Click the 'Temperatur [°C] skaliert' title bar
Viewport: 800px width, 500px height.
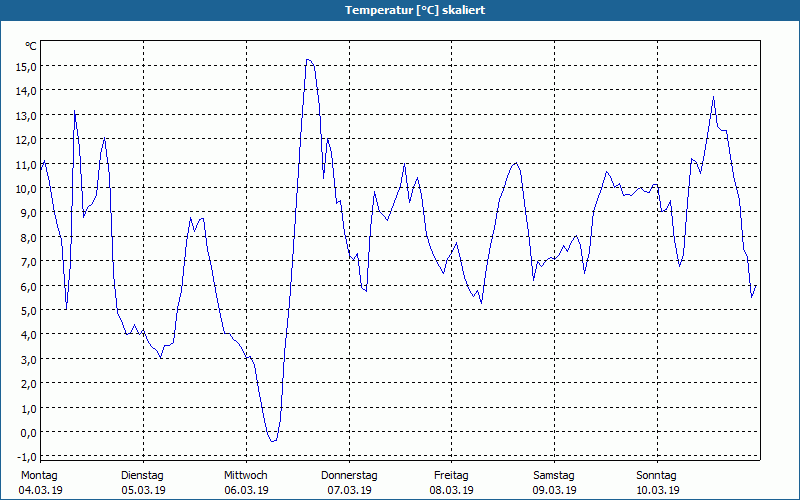pos(400,10)
